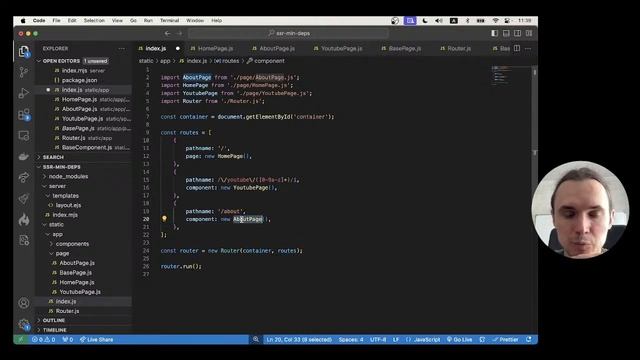Click the Split Editor Right icon
640x360 pixels.
[x=517, y=48]
